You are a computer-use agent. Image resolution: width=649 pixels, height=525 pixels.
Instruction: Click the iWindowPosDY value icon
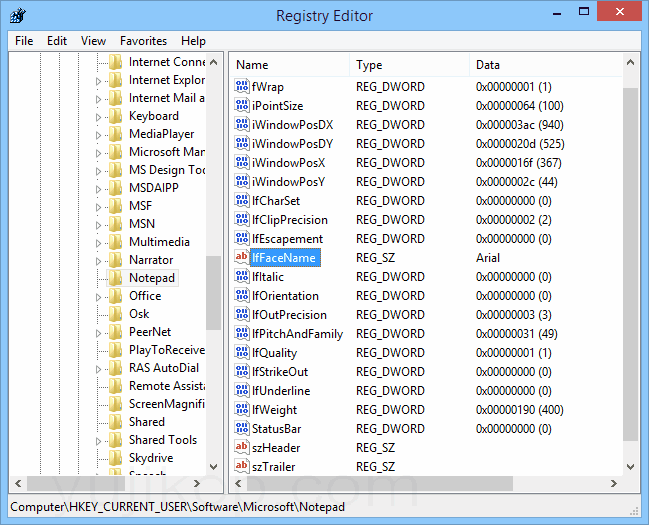[x=242, y=144]
